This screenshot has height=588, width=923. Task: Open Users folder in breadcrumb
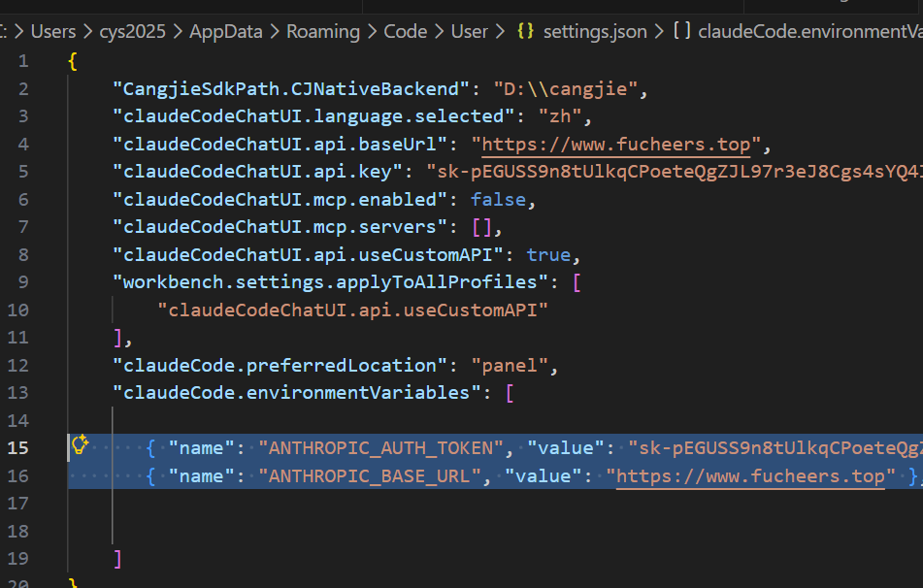[x=53, y=31]
